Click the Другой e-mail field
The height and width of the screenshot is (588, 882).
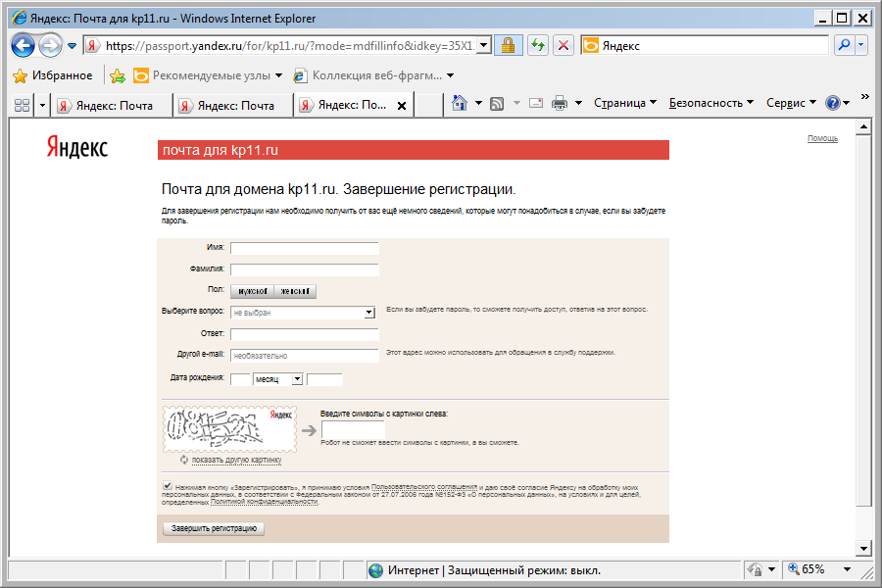tap(305, 356)
